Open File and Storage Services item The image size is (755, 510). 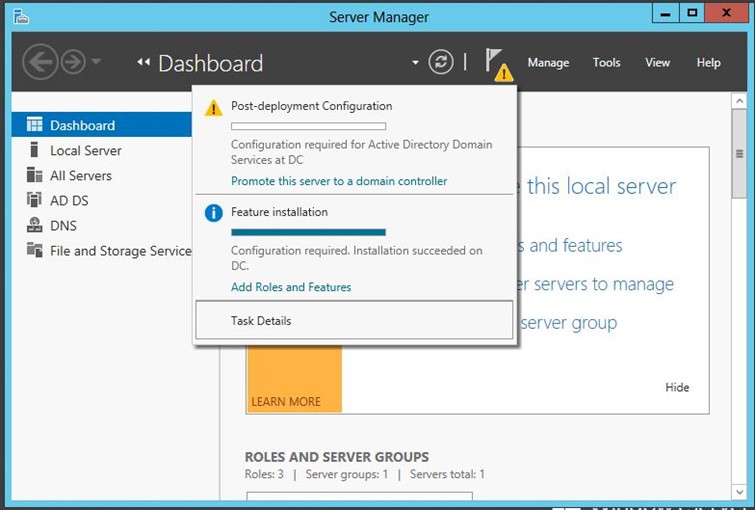102,250
